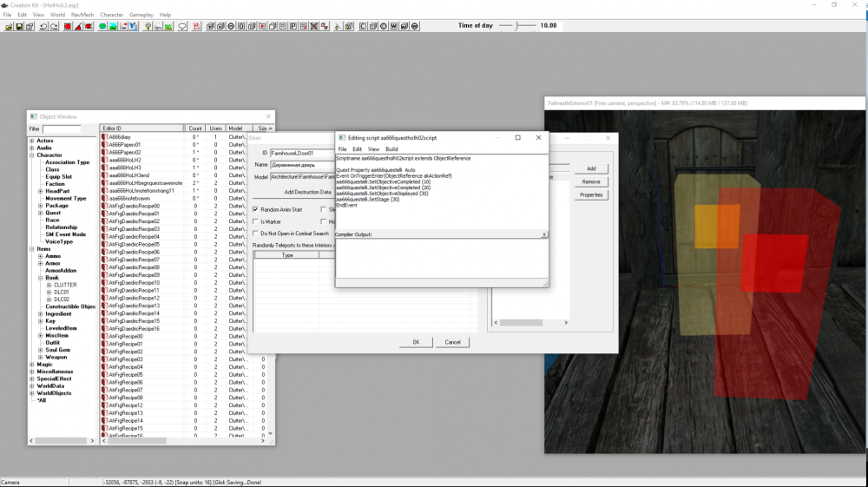Open the preferences toolbar icon

click(x=30, y=26)
